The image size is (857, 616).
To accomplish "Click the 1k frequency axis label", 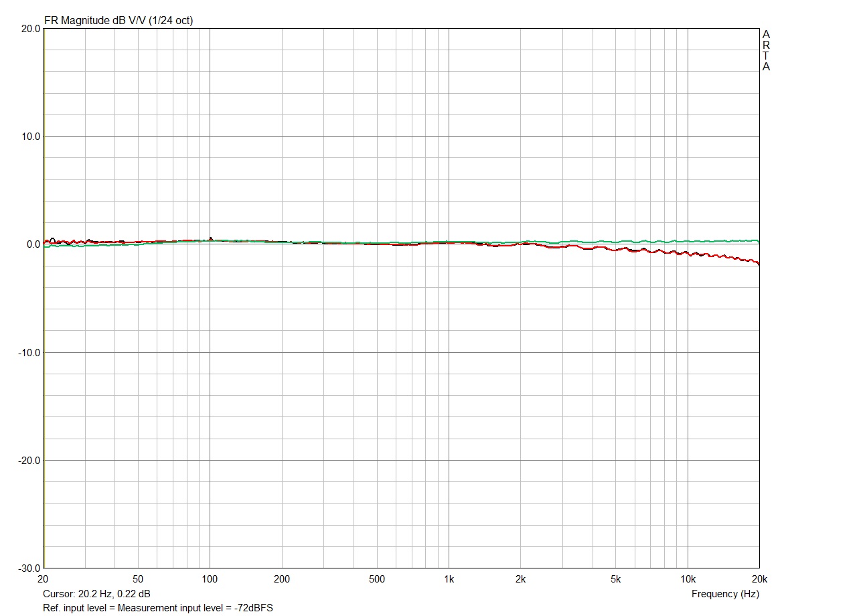I will [449, 579].
